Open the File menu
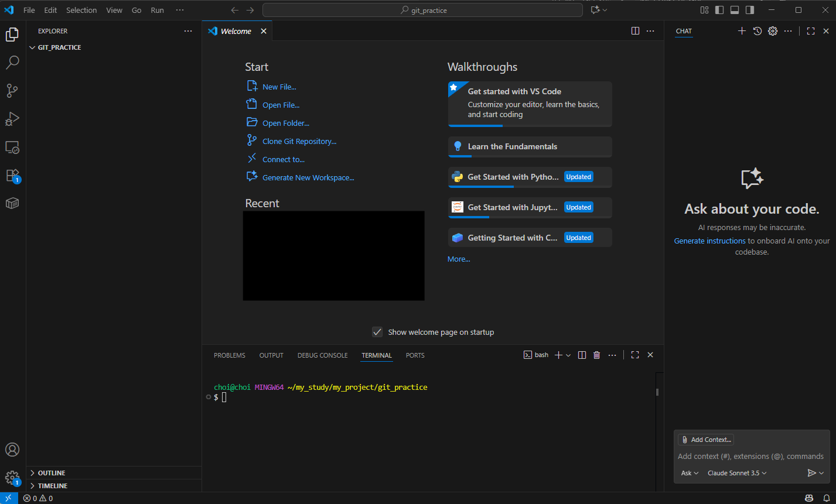Screen dimensions: 836x504 pyautogui.click(x=29, y=10)
